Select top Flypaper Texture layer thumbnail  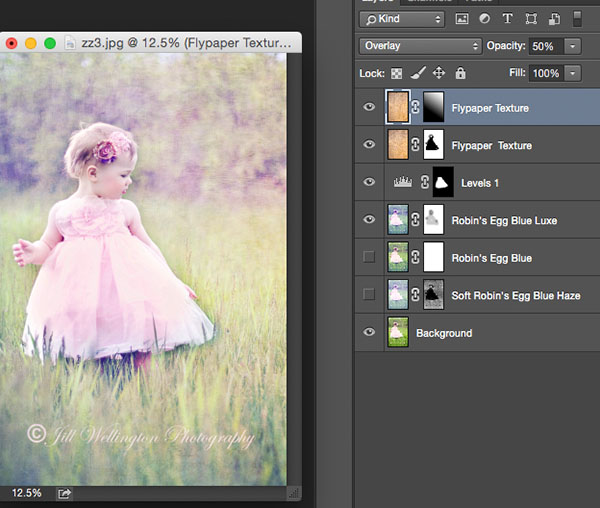398,107
